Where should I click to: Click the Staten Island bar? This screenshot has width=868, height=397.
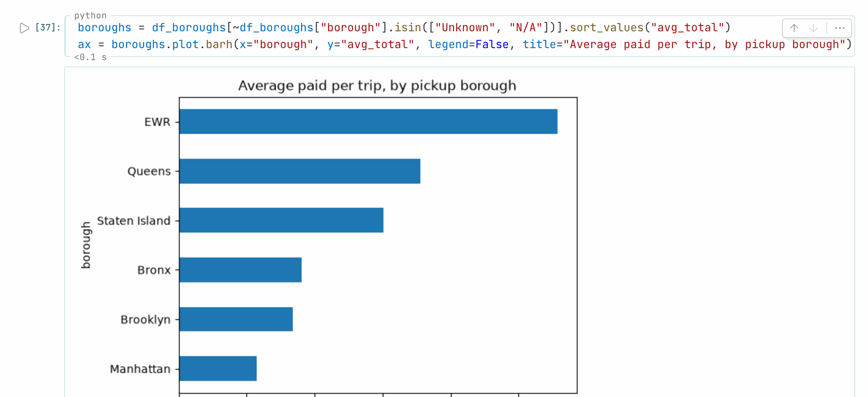[282, 220]
